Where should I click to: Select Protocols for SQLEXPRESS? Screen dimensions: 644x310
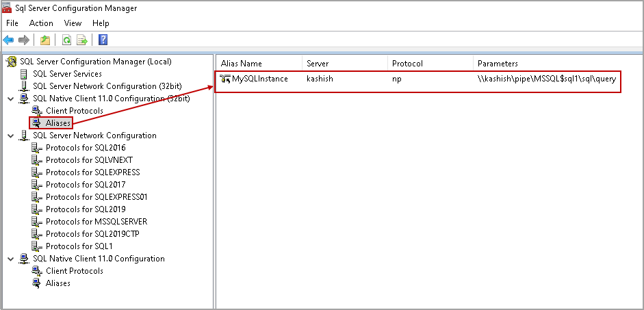[x=93, y=172]
